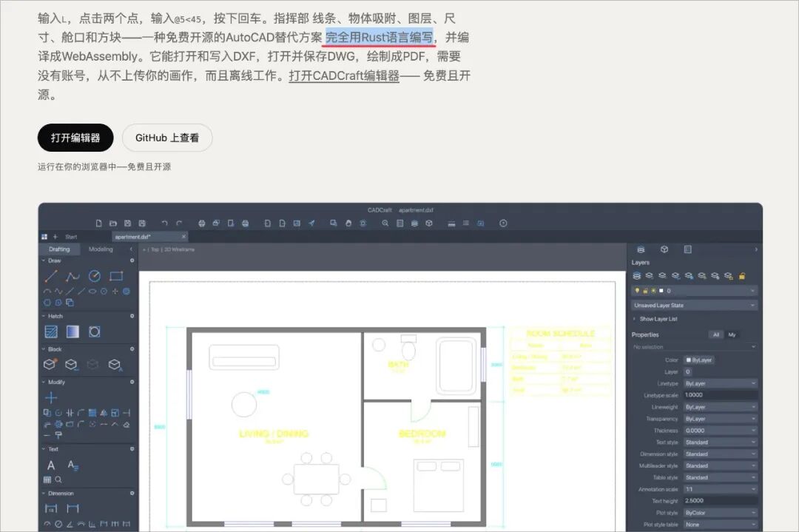Select the Multiline Text tool
Screen dimensions: 799x532
point(73,465)
